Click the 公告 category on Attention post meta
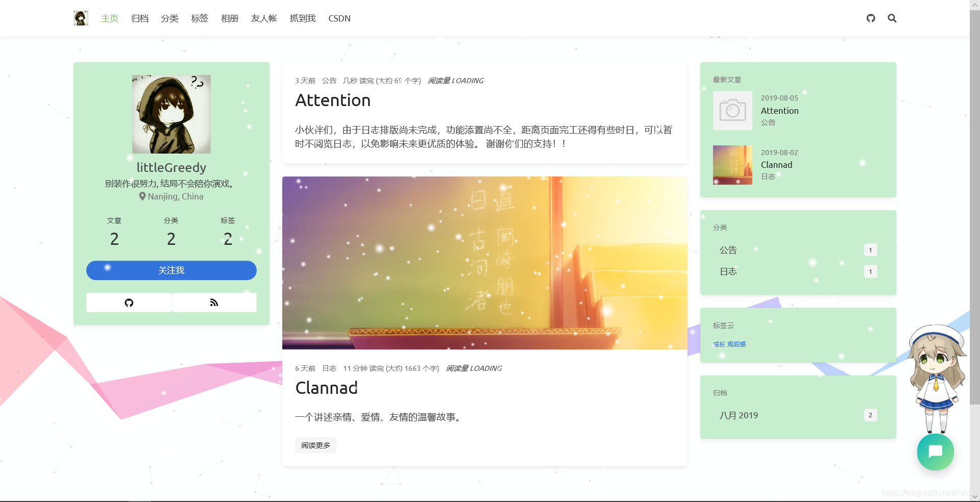Viewport: 980px width, 502px height. pyautogui.click(x=329, y=81)
